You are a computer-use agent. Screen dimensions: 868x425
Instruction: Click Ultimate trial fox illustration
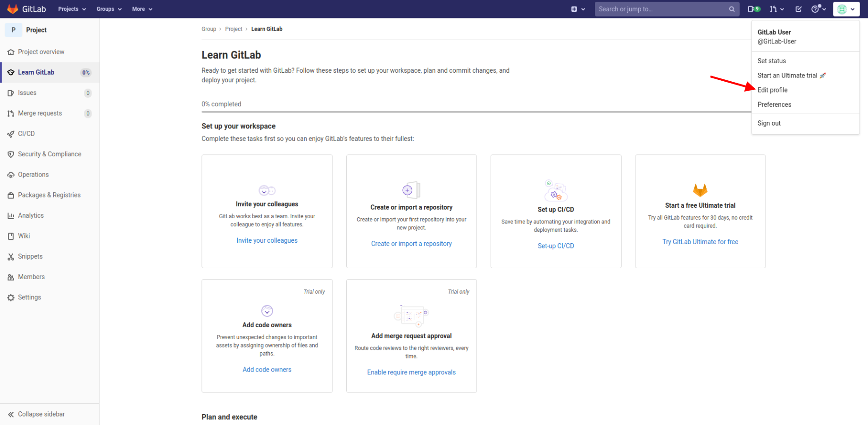pyautogui.click(x=700, y=190)
